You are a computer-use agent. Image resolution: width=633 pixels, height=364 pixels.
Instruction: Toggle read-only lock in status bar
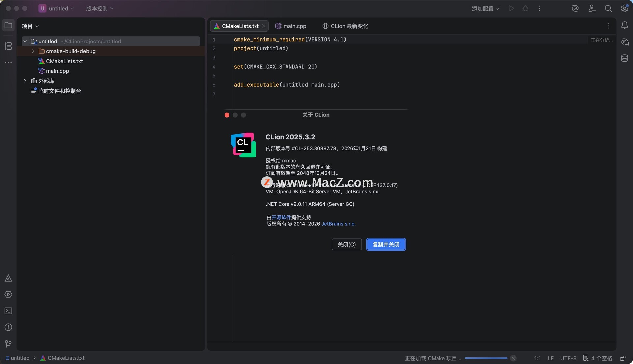click(x=622, y=358)
